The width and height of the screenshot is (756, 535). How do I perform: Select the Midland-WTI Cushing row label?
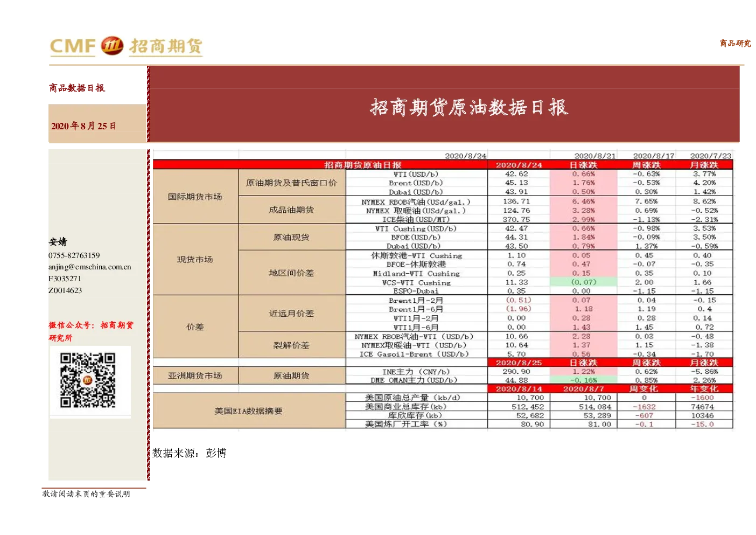click(416, 274)
